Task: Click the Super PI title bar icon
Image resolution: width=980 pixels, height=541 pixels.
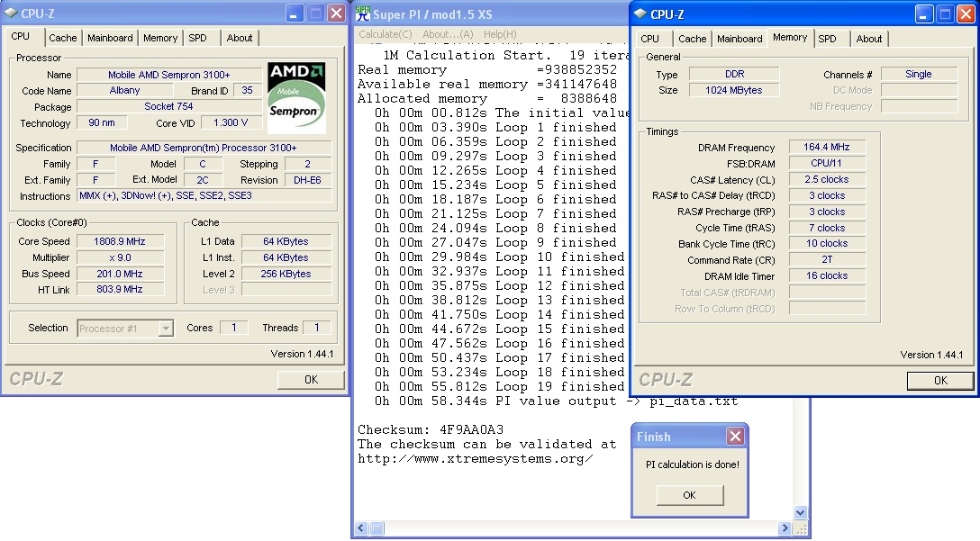Action: [x=362, y=14]
